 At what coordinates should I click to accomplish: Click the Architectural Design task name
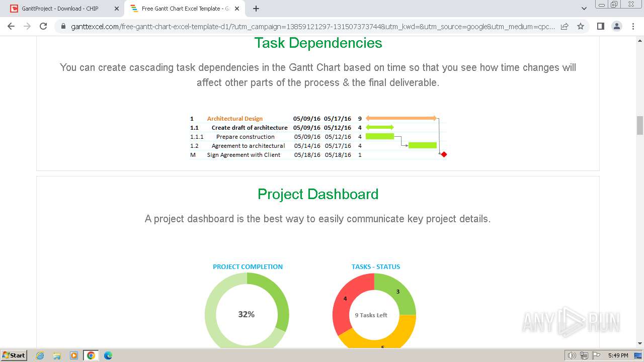click(x=235, y=119)
